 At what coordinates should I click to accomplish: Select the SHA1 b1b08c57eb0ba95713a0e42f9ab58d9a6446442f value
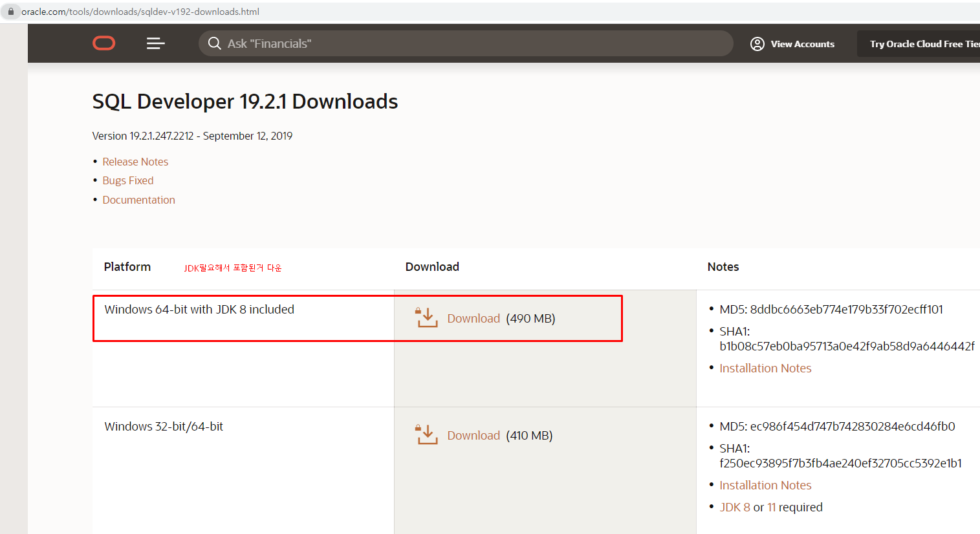click(x=847, y=346)
